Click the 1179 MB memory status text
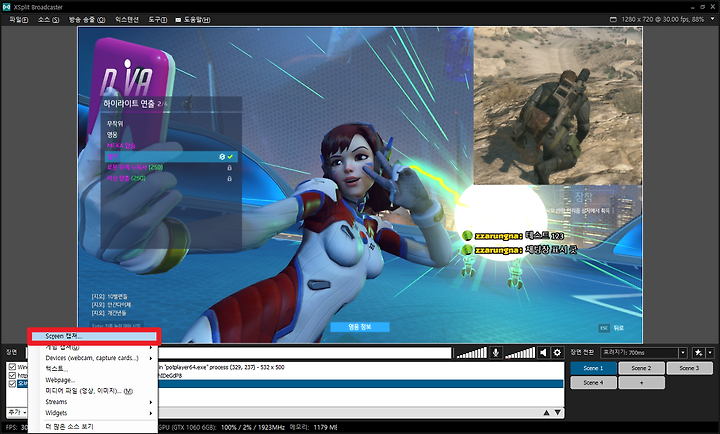Viewport: 720px width, 434px height. [326, 427]
